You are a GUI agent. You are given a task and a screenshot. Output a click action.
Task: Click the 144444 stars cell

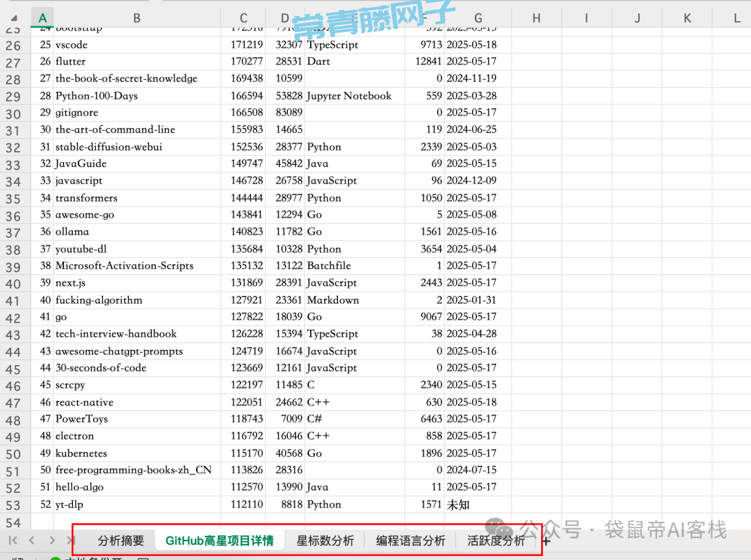tap(243, 198)
